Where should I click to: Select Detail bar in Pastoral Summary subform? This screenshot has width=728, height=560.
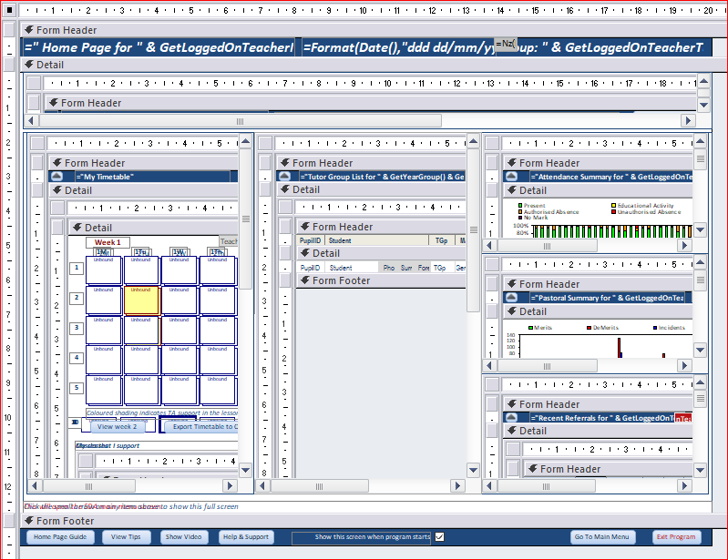(598, 311)
